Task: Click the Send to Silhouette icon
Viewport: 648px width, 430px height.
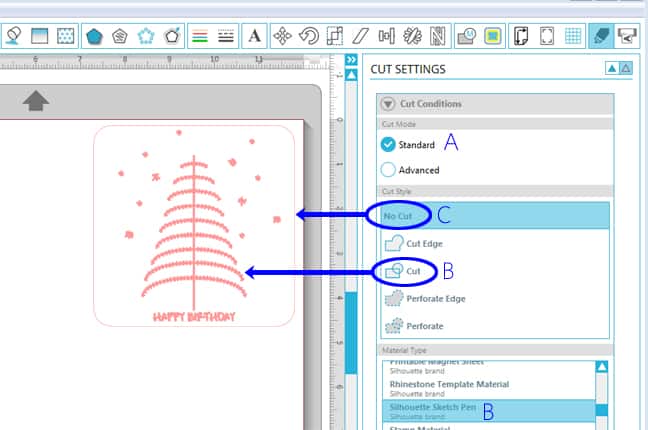Action: (x=628, y=36)
